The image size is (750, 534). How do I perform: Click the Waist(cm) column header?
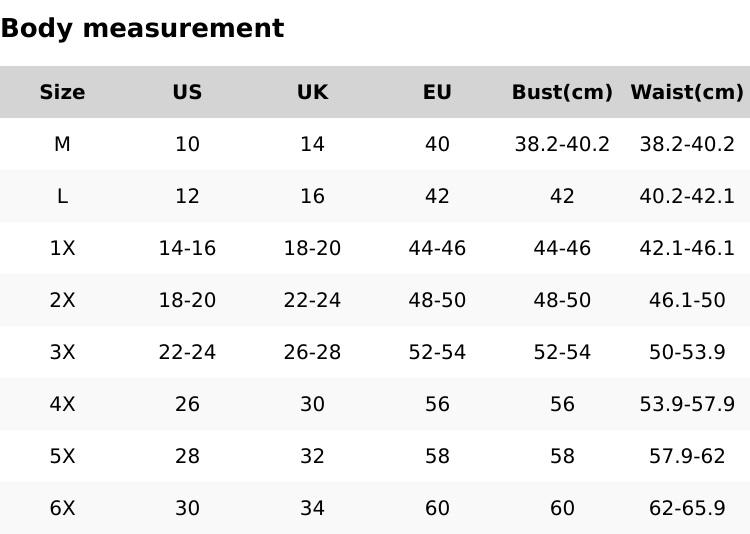687,92
